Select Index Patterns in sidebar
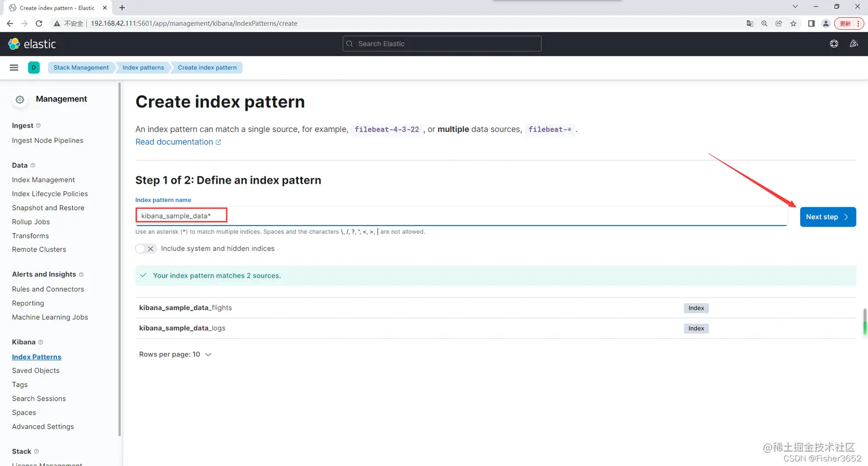The image size is (868, 466). pyautogui.click(x=37, y=357)
